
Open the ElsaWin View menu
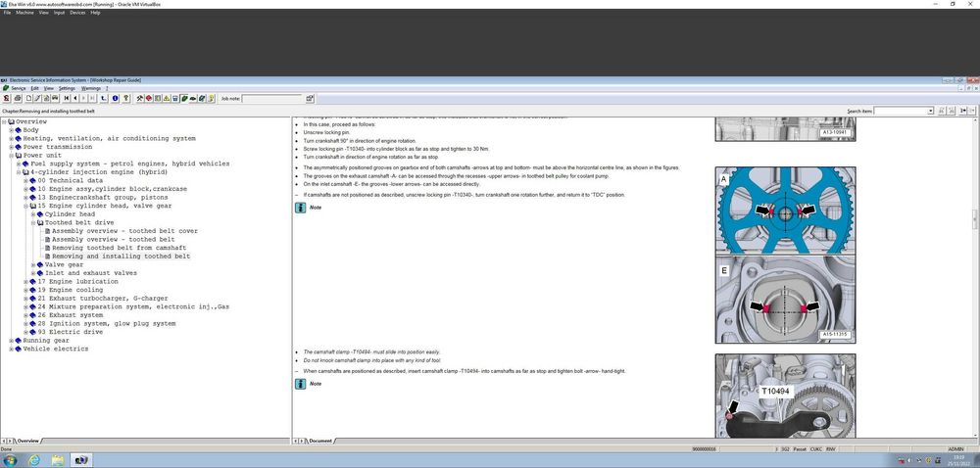coord(49,89)
